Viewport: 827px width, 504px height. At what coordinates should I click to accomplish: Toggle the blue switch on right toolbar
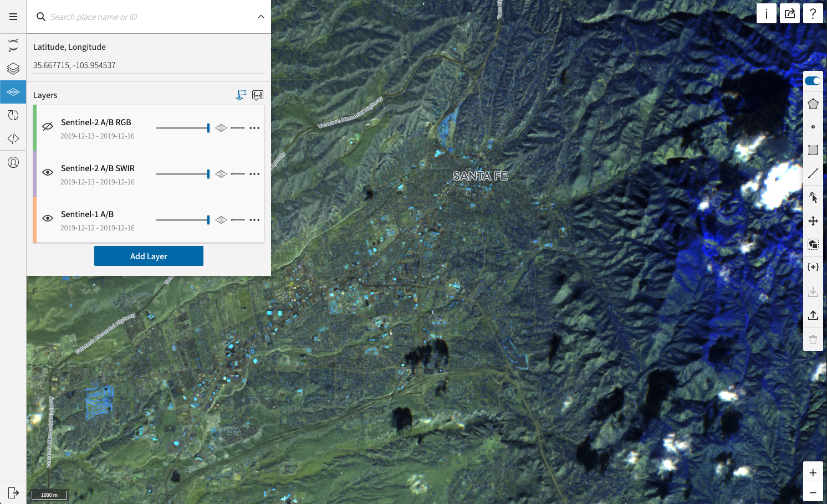(813, 81)
